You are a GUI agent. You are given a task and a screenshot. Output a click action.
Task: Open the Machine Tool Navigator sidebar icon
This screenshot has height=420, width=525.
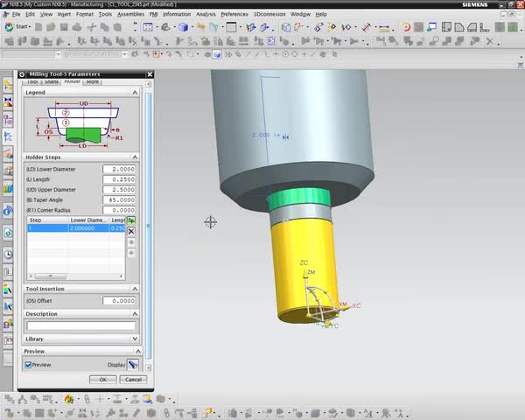pyautogui.click(x=8, y=154)
